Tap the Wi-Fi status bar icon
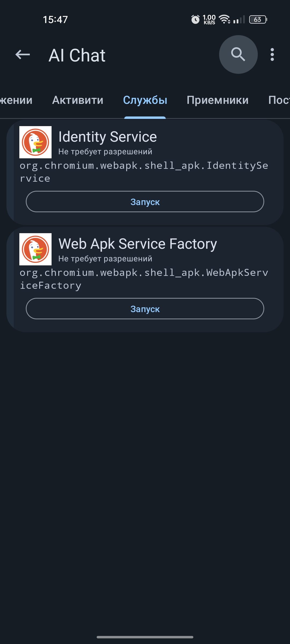This screenshot has height=644, width=290. (x=224, y=19)
